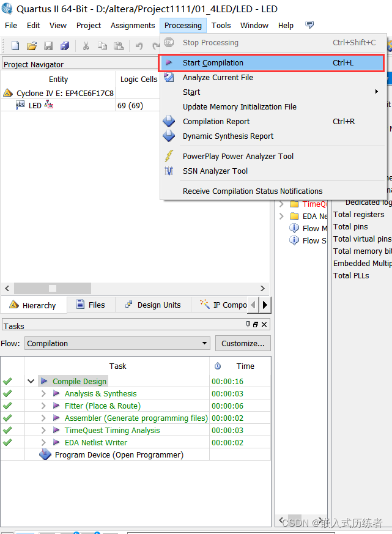Click the Save All toolbar icon

point(65,46)
